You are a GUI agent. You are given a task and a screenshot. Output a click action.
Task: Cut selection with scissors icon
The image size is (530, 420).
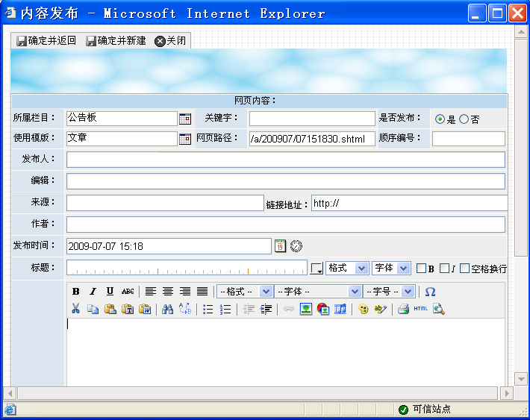[x=75, y=309]
